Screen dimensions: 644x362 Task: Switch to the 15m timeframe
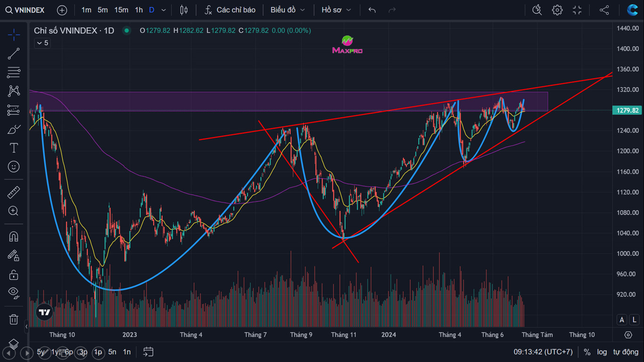point(121,10)
